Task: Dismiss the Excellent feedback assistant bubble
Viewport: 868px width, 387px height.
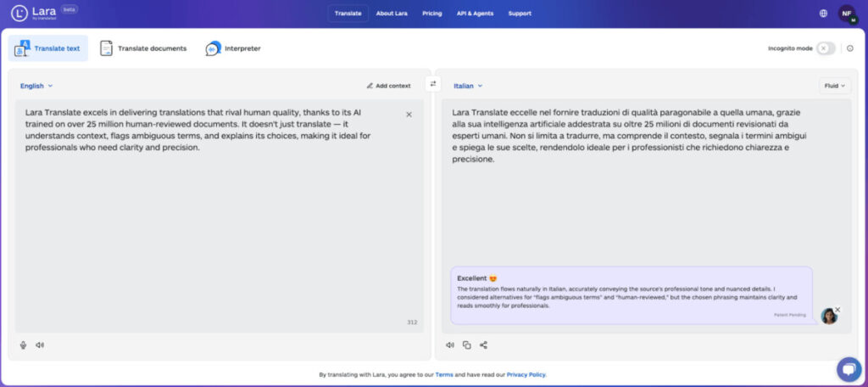Action: point(837,310)
